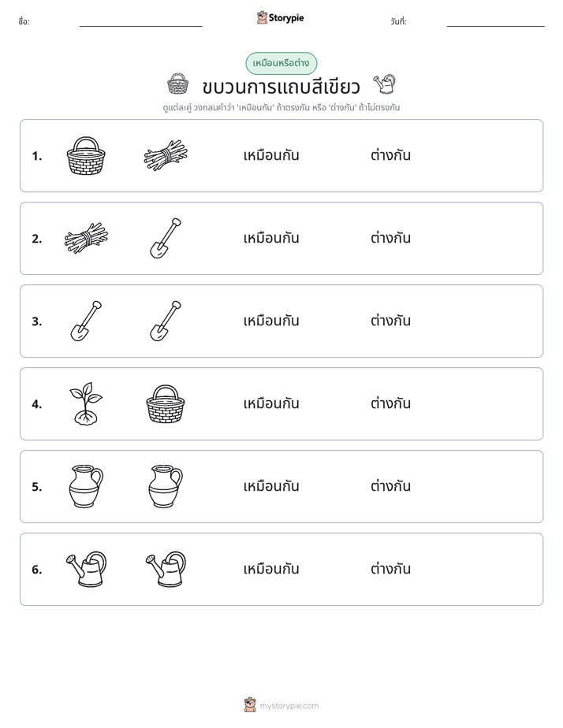Select เหมือนกัน in row 3
The width and height of the screenshot is (563, 728).
click(271, 321)
